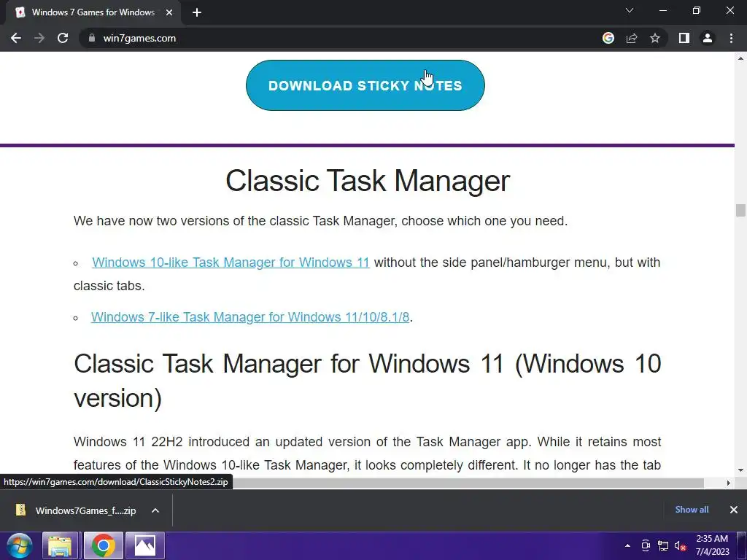Select the Windows 7 Games tab
The height and width of the screenshot is (560, 747).
93,13
